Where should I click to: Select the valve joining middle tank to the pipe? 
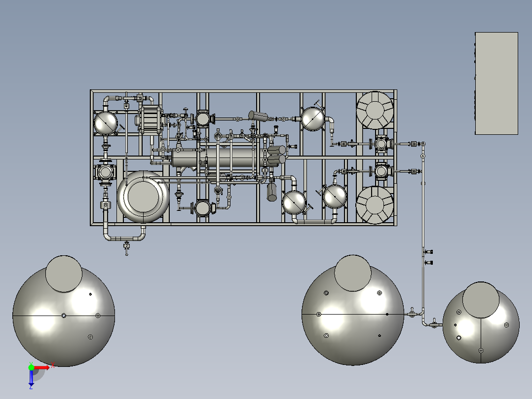[x=412, y=313]
